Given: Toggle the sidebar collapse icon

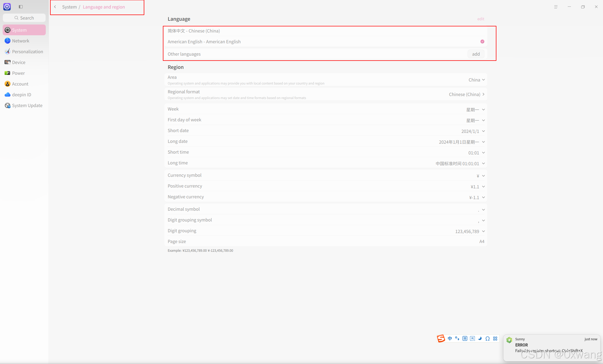Looking at the screenshot, I should (x=21, y=7).
